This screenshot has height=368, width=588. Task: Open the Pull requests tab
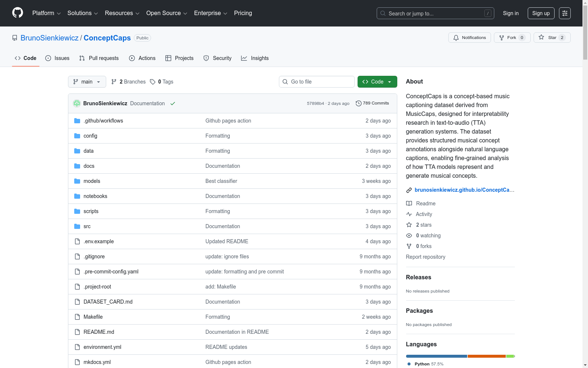click(99, 58)
